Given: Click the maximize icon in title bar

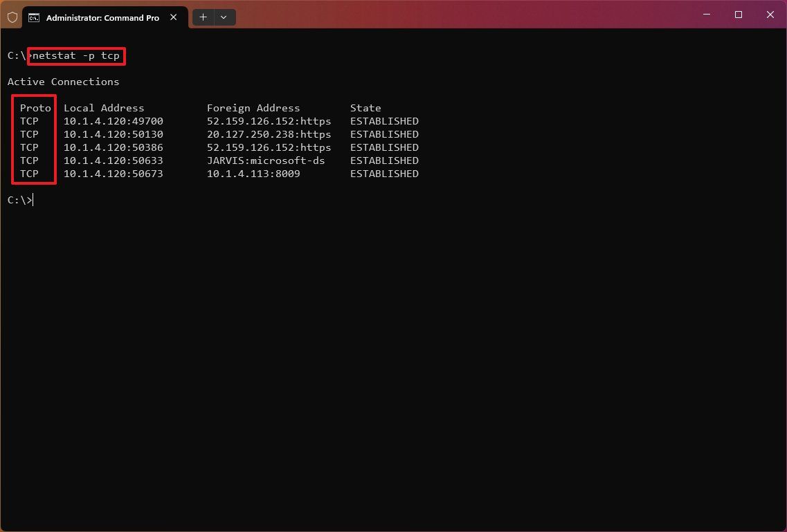Looking at the screenshot, I should (x=738, y=14).
